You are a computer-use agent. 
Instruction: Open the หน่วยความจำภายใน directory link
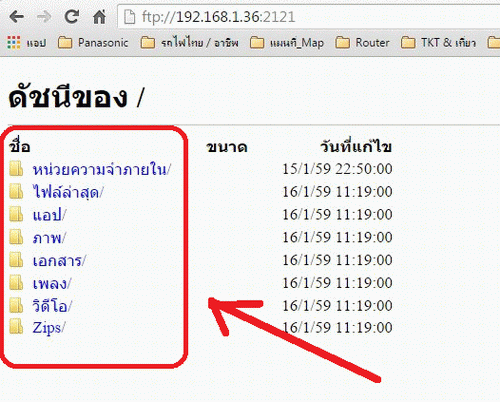click(x=101, y=169)
